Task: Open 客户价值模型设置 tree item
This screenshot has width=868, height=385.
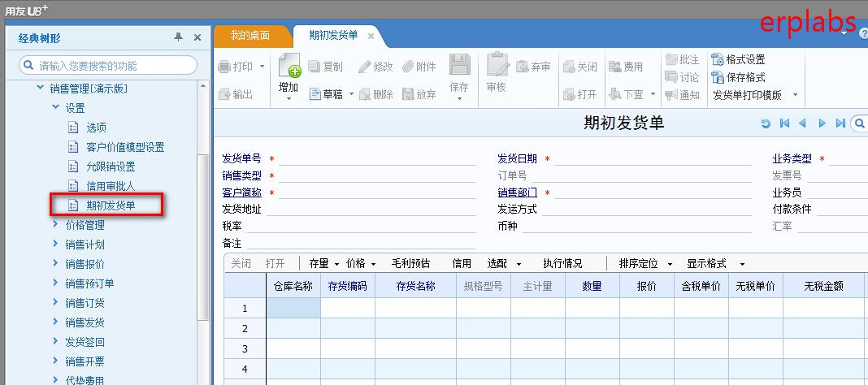Action: [x=125, y=147]
